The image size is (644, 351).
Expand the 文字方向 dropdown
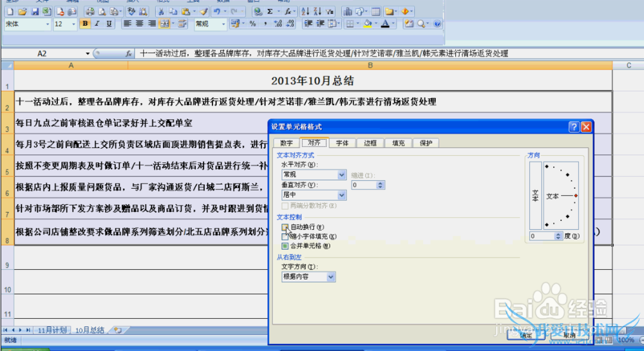[x=331, y=276]
